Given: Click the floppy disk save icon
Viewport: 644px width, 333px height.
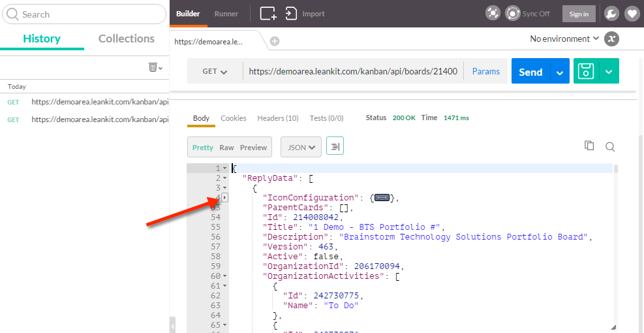Looking at the screenshot, I should click(x=586, y=71).
